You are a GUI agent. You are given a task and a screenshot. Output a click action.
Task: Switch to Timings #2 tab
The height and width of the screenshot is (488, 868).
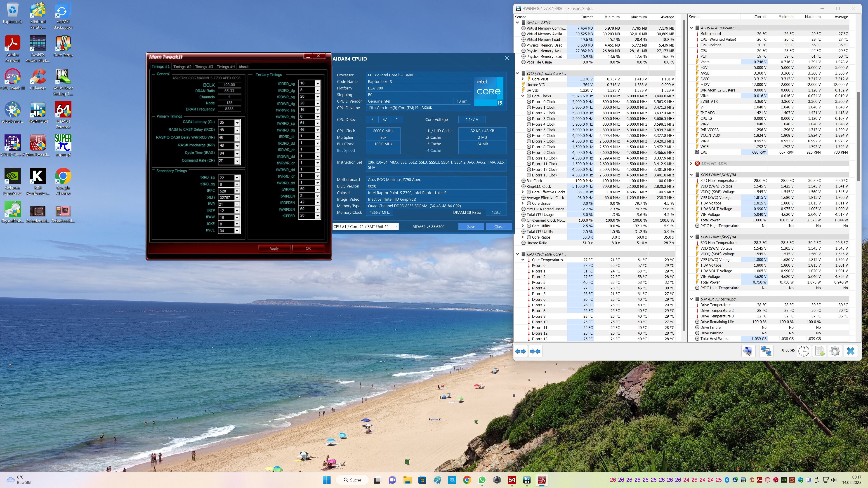point(182,67)
